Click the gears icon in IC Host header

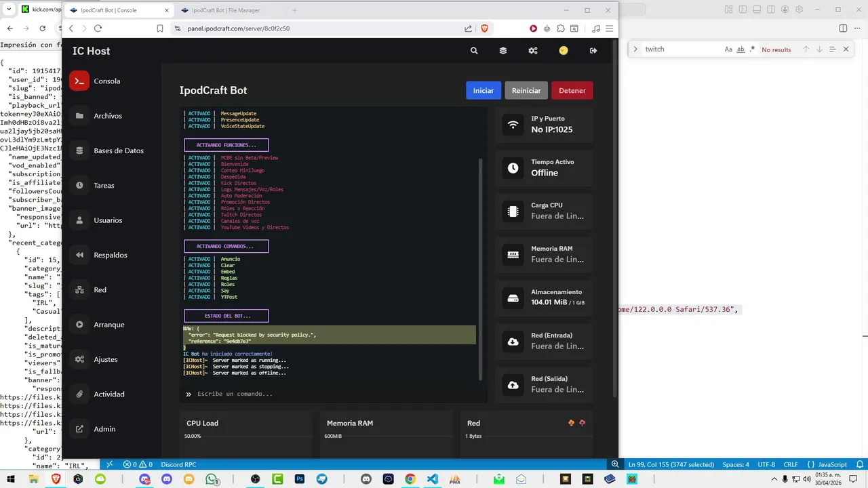coord(533,51)
